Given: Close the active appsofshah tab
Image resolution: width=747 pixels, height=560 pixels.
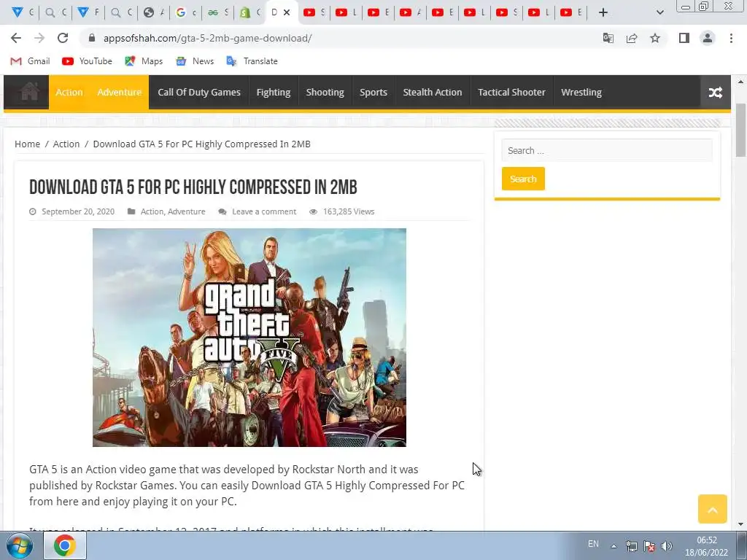Looking at the screenshot, I should [287, 12].
